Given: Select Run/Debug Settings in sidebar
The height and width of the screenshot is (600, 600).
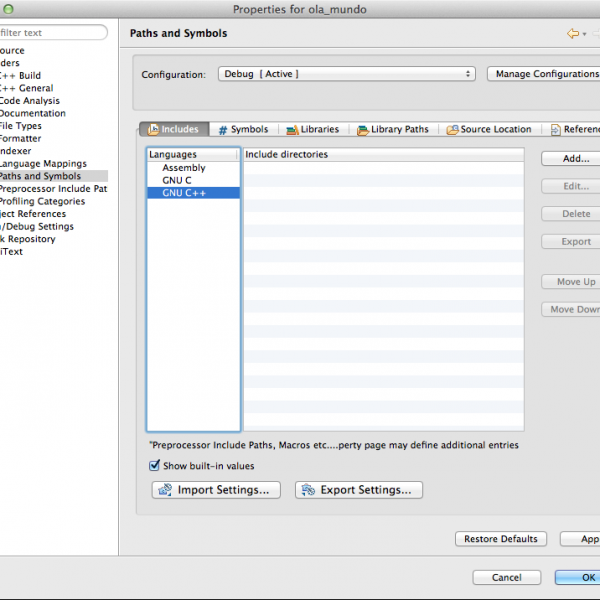Looking at the screenshot, I should tap(37, 226).
